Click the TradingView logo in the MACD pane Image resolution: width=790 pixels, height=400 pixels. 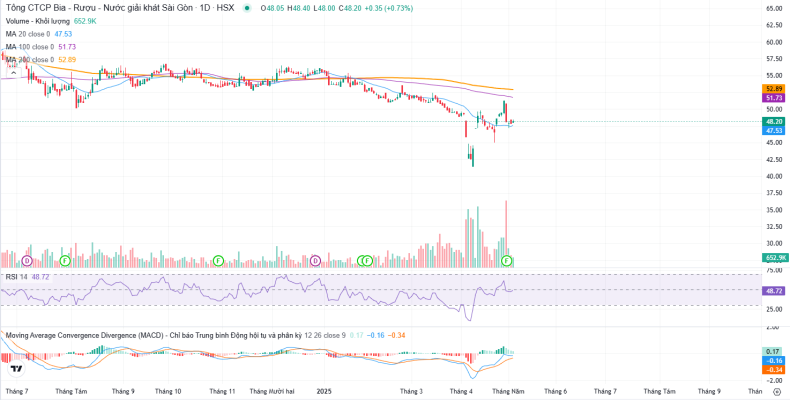point(16,369)
